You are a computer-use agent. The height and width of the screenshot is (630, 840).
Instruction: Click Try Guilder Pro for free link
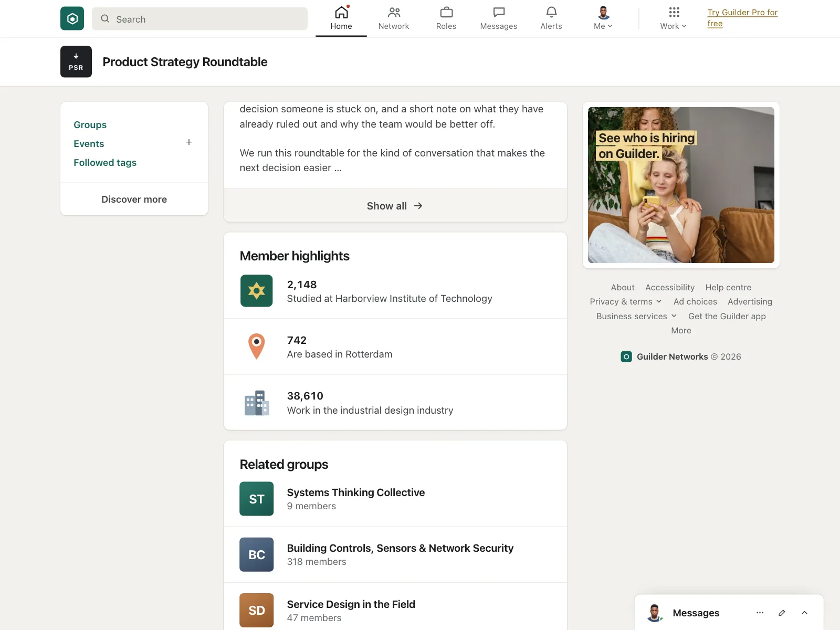coord(742,18)
